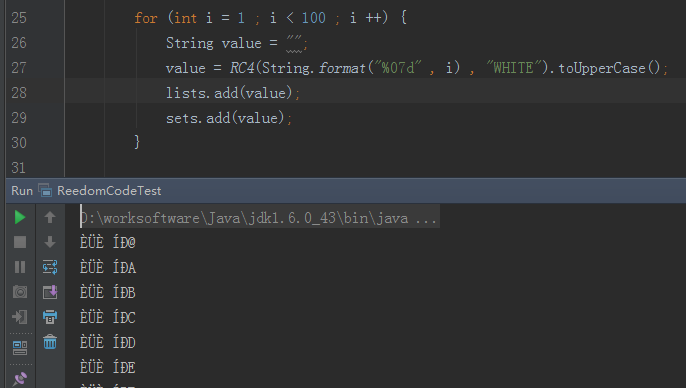Click console output line 'ÈÜÈ ÍÐE'
The width and height of the screenshot is (686, 388).
[x=108, y=367]
